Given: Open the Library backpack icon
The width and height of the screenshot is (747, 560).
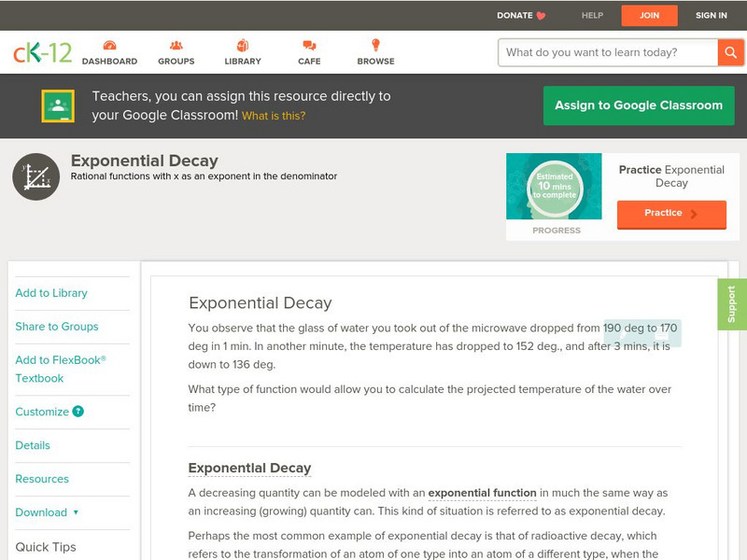Looking at the screenshot, I should point(243,45).
